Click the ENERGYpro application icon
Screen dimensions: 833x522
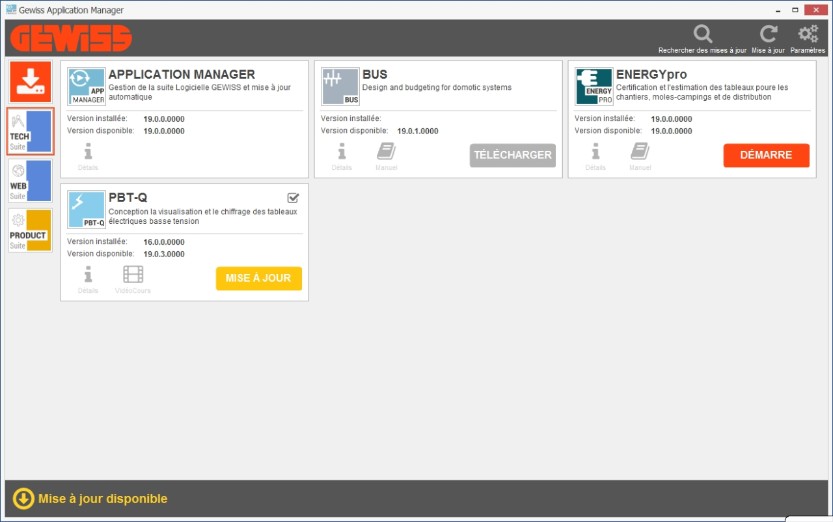594,87
